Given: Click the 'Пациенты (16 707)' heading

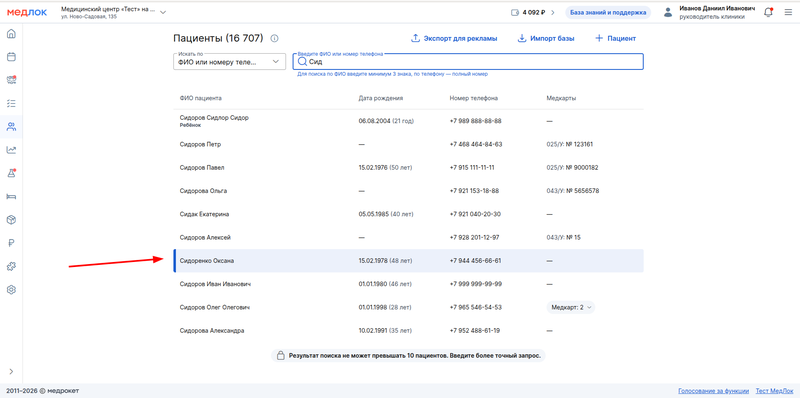Looking at the screenshot, I should [218, 38].
